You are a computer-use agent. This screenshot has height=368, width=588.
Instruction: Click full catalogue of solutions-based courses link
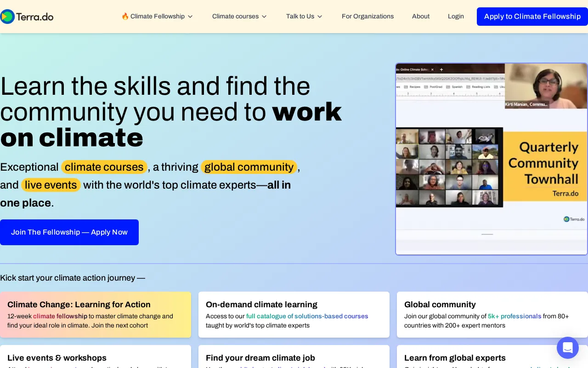(x=307, y=316)
